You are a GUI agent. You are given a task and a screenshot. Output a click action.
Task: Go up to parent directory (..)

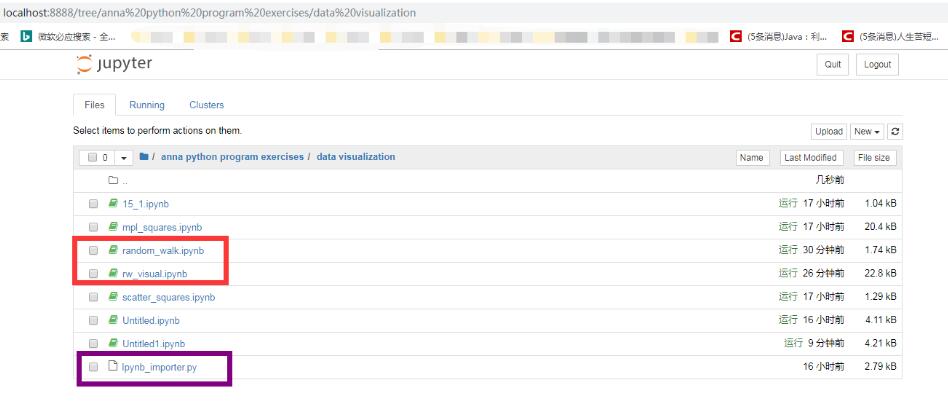tap(125, 181)
